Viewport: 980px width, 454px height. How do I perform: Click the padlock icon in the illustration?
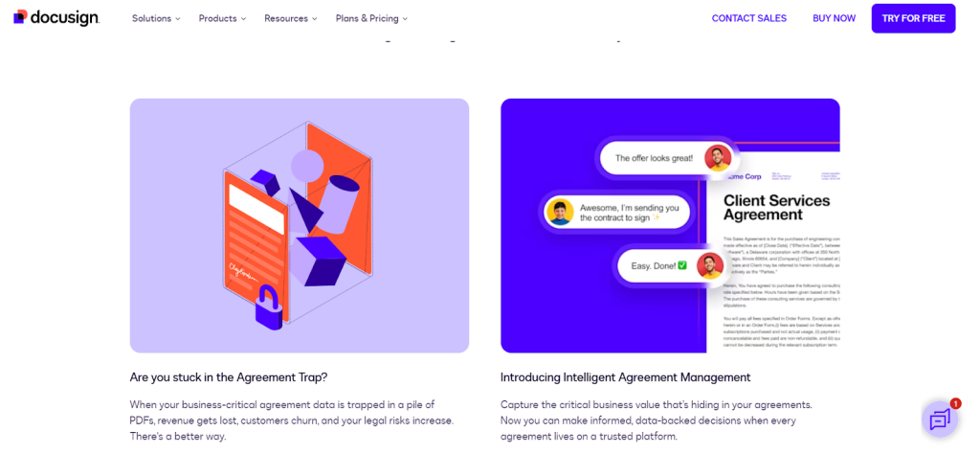(x=269, y=307)
